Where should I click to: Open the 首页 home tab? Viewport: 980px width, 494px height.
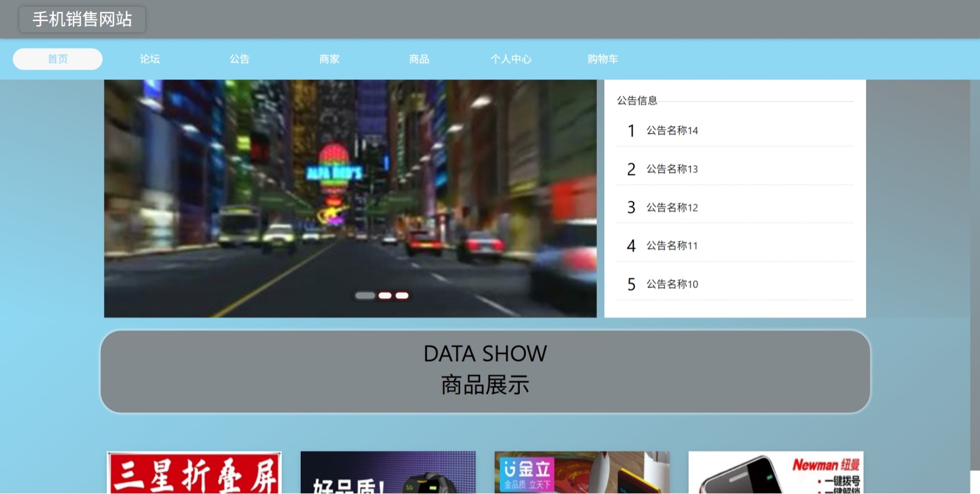58,59
